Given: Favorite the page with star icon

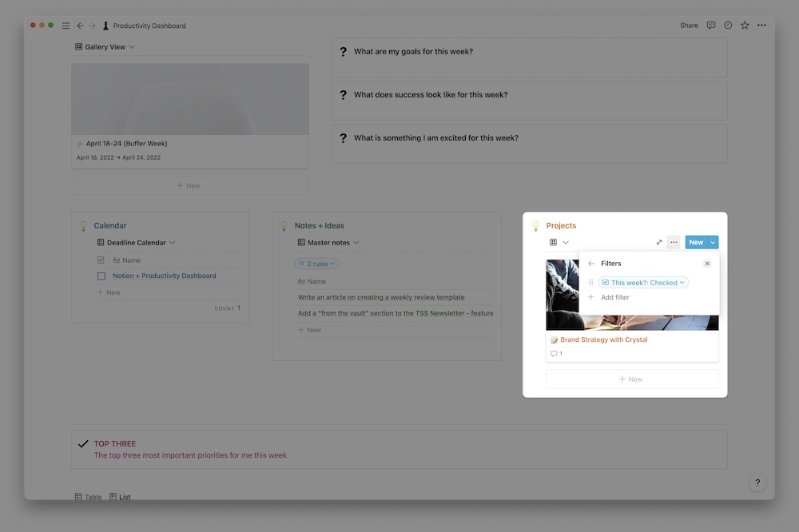Looking at the screenshot, I should pos(745,25).
